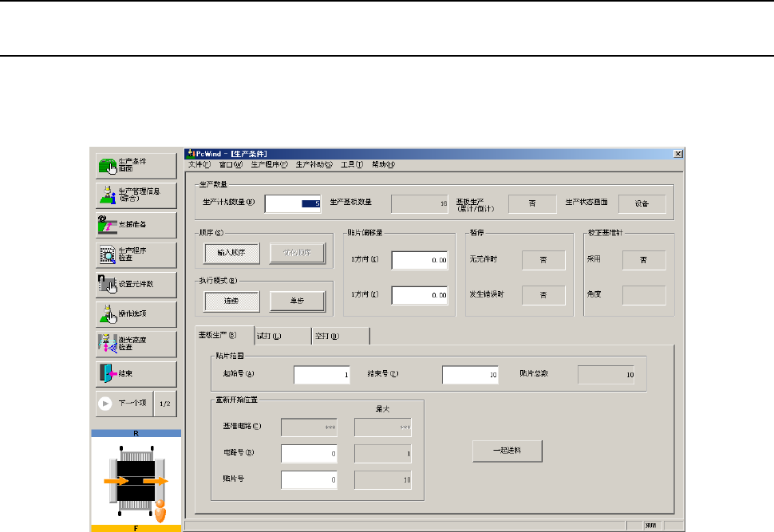Click the PcWind title bar app icon
The image size is (774, 532).
(x=191, y=153)
